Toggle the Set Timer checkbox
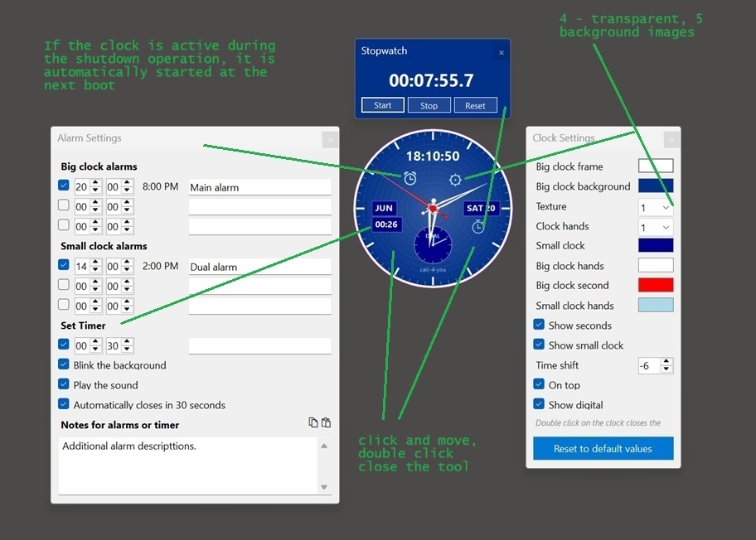This screenshot has width=756, height=540. click(63, 345)
